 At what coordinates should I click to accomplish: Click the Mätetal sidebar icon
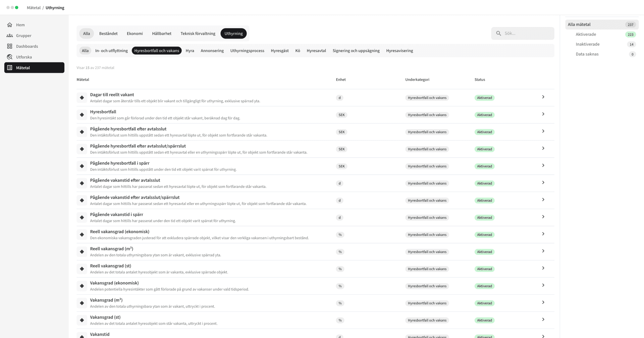click(9, 67)
